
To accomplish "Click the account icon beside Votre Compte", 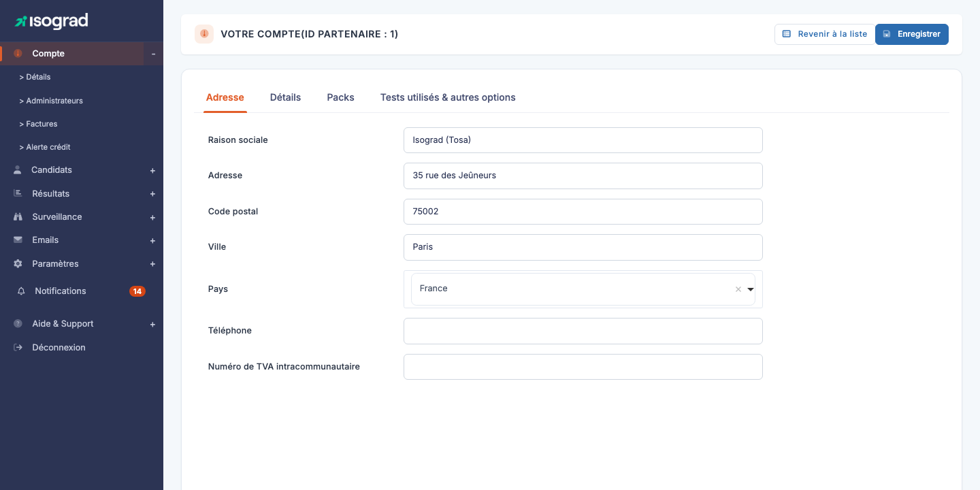I will 204,34.
